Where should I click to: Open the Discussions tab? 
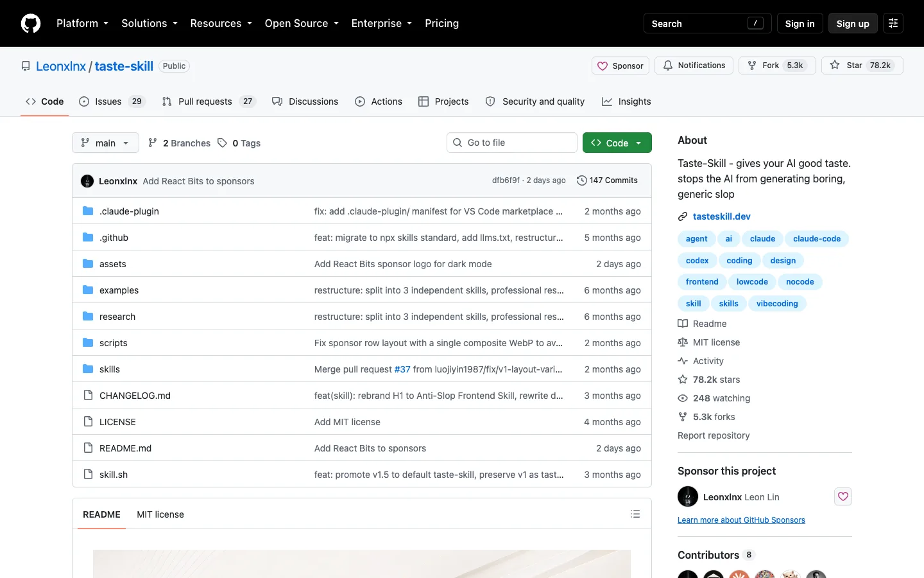(x=305, y=101)
